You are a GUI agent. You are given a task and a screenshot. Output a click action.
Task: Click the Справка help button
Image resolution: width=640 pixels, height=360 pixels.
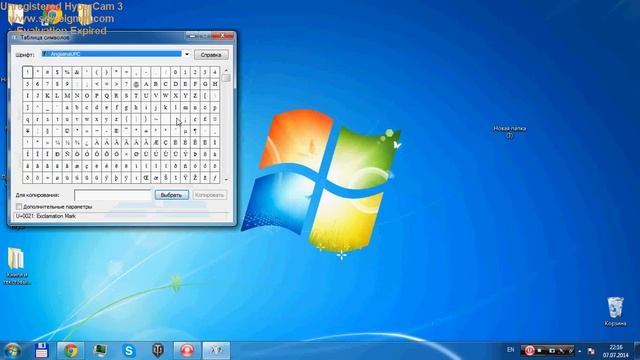point(211,55)
